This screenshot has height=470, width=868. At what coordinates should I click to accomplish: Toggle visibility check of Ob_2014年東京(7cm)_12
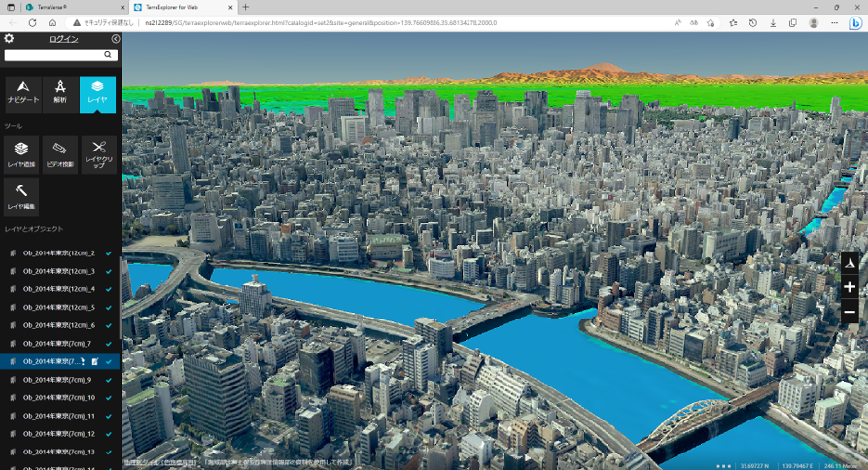[109, 434]
